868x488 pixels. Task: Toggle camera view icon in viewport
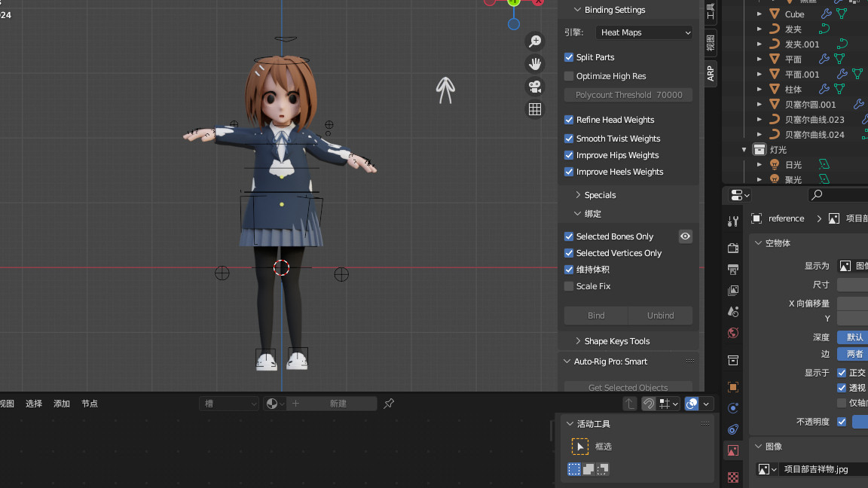point(535,87)
